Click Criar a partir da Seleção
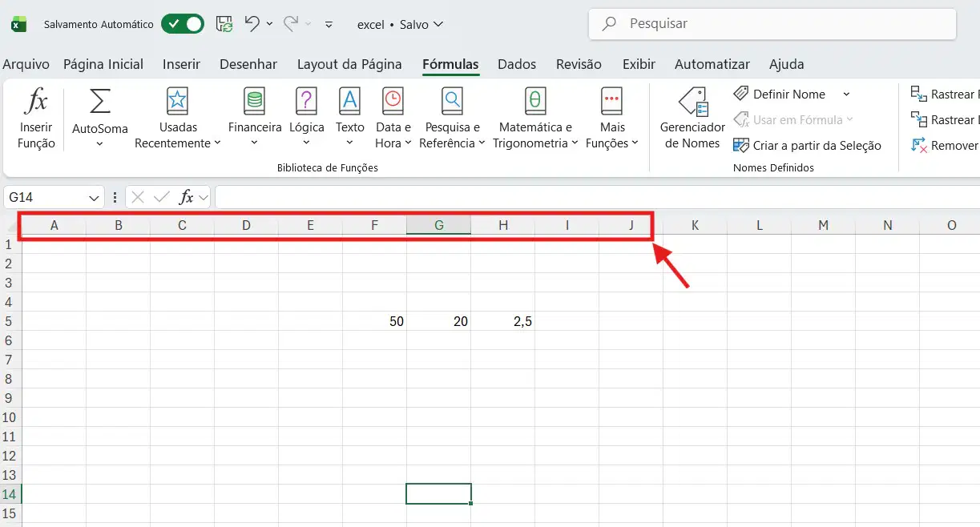This screenshot has width=980, height=527. click(807, 146)
